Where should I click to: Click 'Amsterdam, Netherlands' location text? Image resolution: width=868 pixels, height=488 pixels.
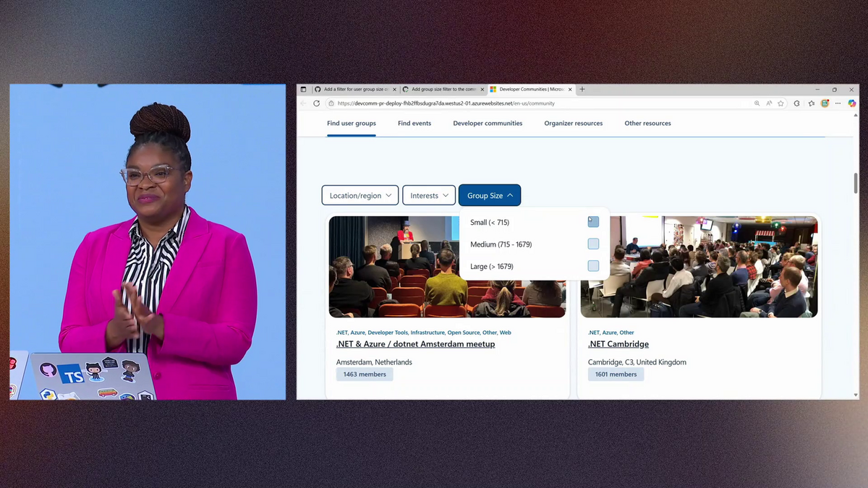(x=374, y=362)
